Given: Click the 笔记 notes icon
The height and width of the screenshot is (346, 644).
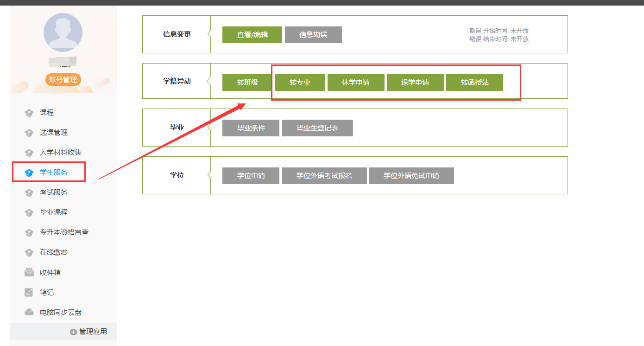Looking at the screenshot, I should click(29, 293).
